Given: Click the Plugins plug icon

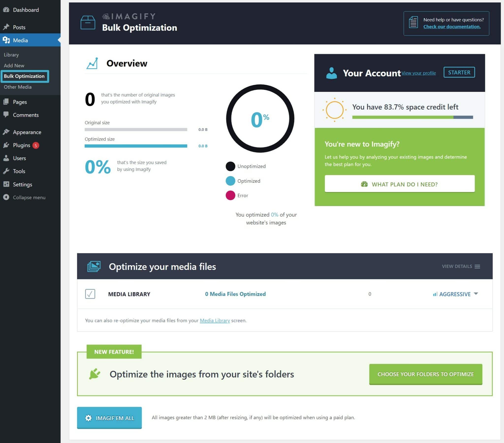Looking at the screenshot, I should click(6, 145).
